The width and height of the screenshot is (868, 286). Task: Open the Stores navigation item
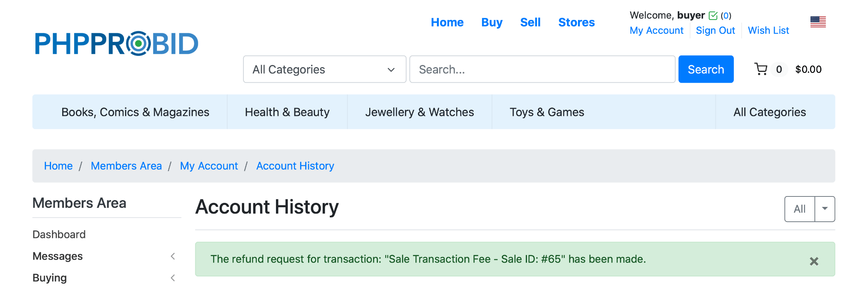tap(576, 22)
